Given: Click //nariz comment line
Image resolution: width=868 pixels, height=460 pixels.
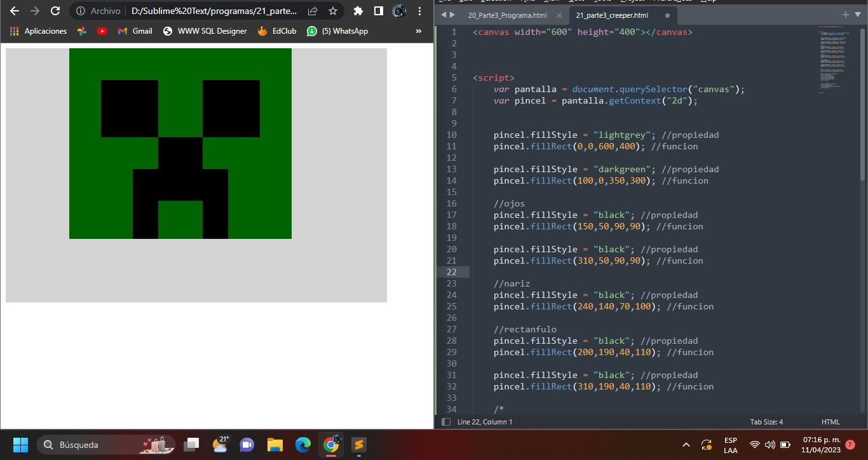Looking at the screenshot, I should click(x=512, y=283).
